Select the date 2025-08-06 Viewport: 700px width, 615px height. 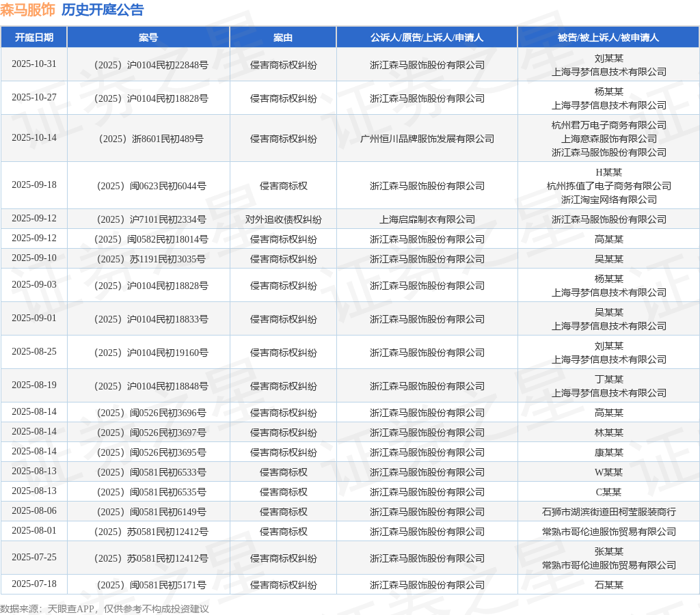[34, 510]
